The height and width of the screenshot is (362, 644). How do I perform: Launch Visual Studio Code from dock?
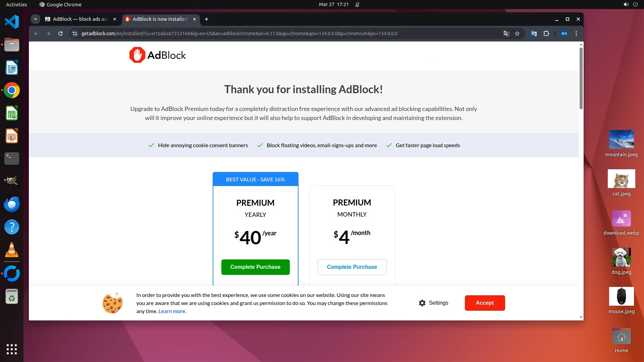click(x=12, y=22)
